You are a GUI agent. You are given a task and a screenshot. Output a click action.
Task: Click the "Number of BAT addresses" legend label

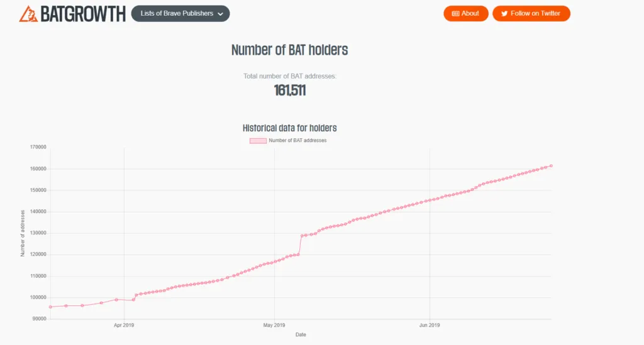click(x=297, y=140)
